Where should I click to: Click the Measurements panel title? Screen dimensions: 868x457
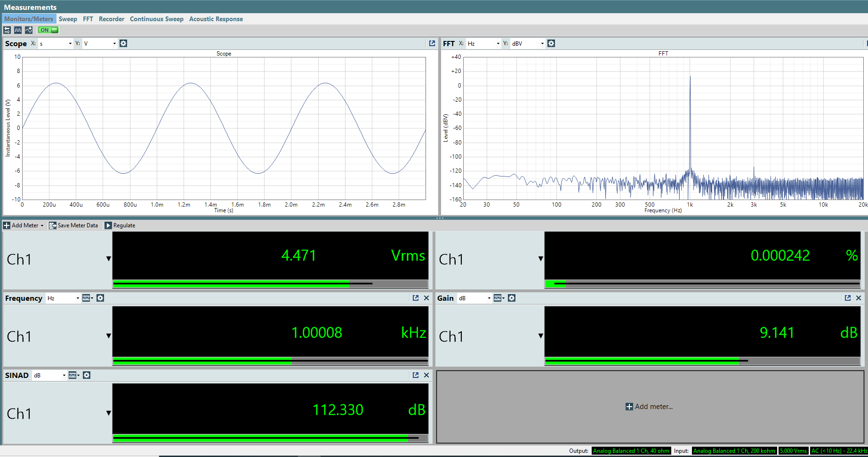[x=30, y=7]
